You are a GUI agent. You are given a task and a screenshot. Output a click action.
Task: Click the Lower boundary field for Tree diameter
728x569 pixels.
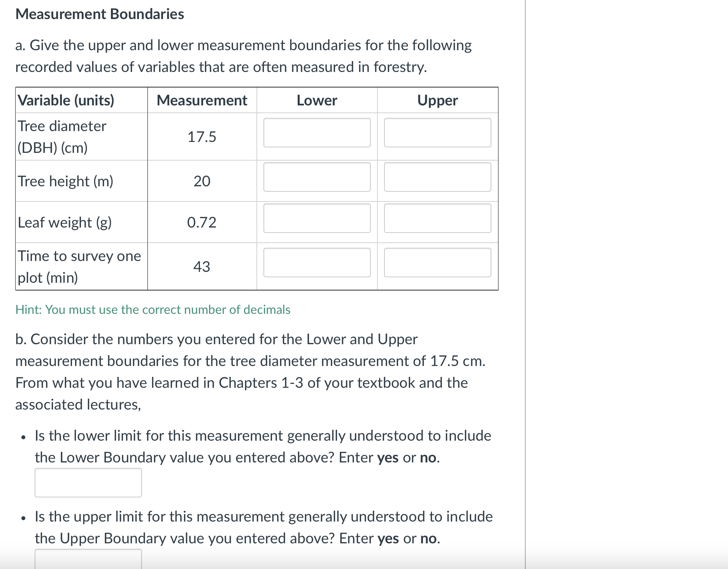pyautogui.click(x=317, y=133)
